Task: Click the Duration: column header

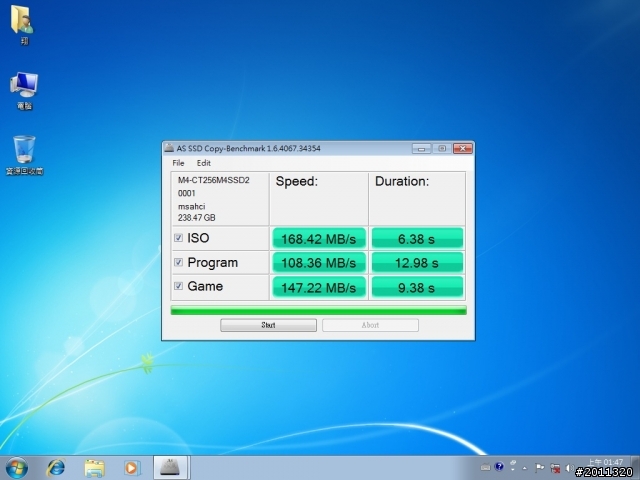Action: point(402,181)
